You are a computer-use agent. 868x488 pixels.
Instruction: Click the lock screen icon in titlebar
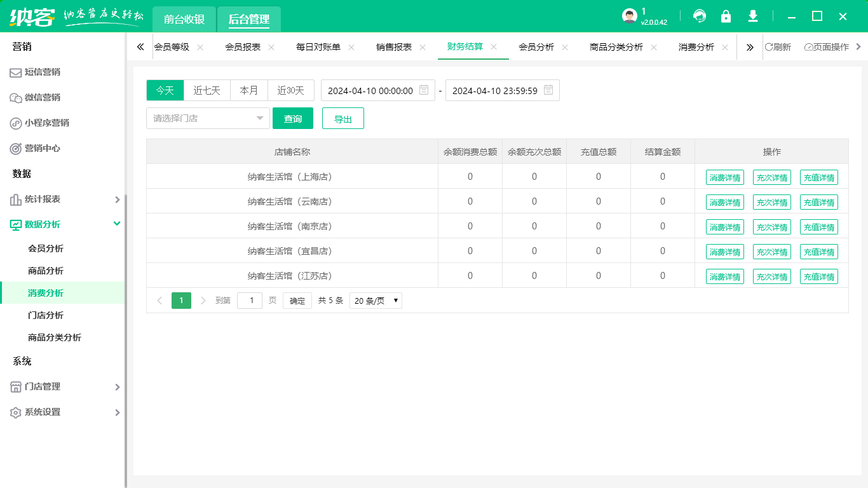coord(726,17)
